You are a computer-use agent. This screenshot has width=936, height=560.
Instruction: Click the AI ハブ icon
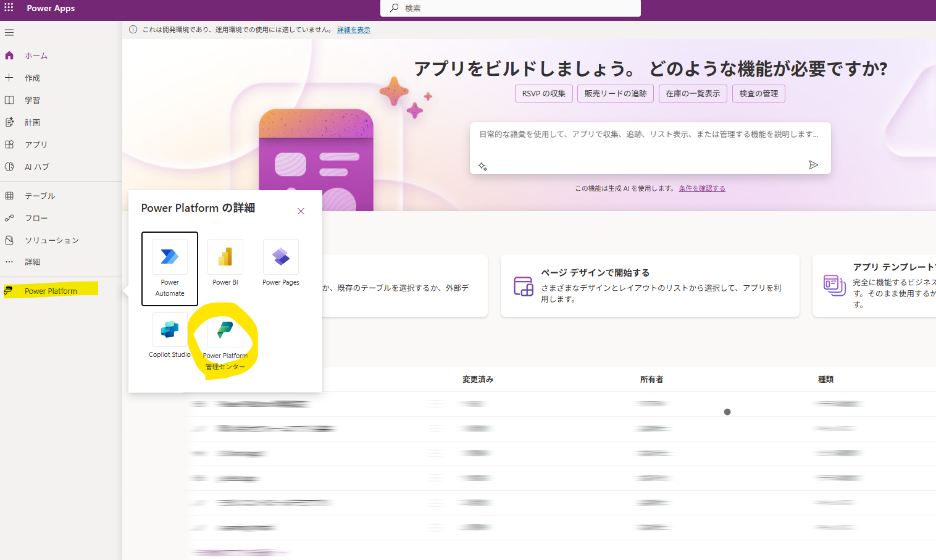click(9, 167)
